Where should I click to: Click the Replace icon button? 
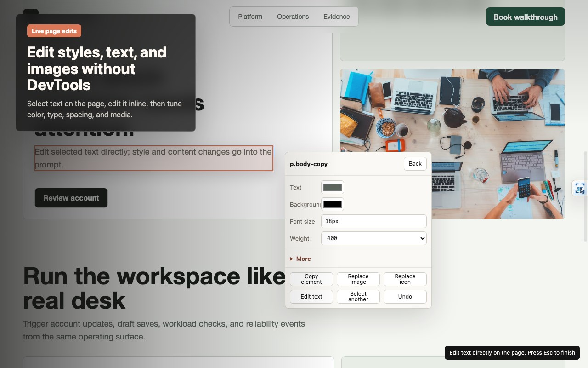point(405,279)
